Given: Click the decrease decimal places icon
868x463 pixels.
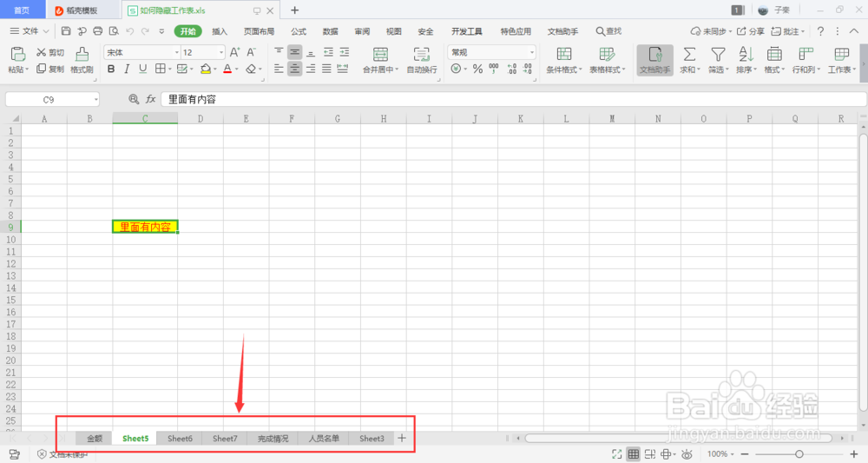Looking at the screenshot, I should (x=528, y=69).
